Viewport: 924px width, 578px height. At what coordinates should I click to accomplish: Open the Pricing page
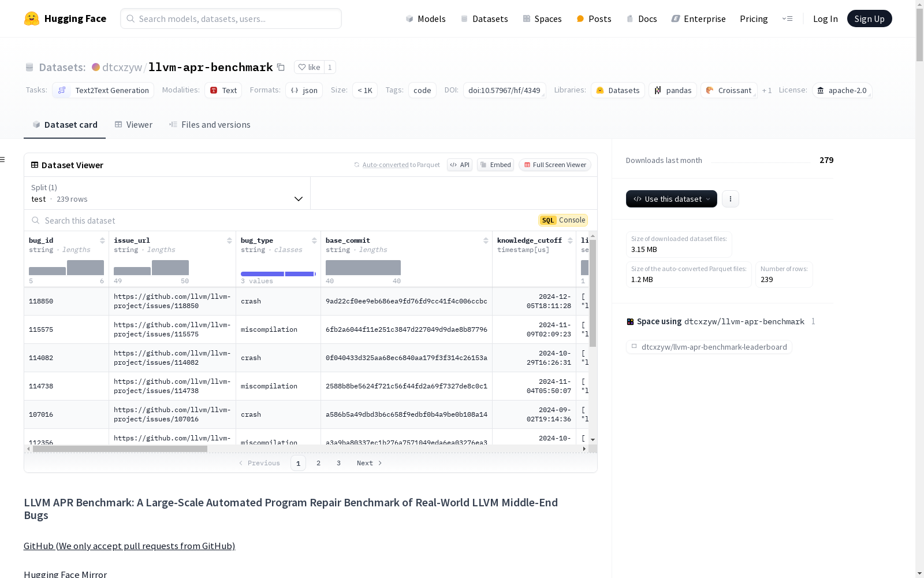point(754,18)
